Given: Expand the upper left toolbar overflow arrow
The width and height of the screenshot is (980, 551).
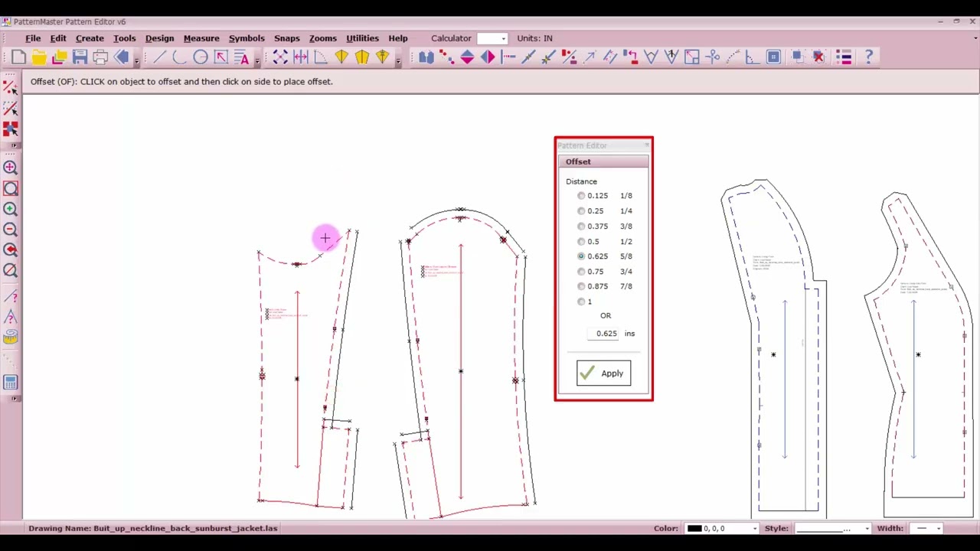Looking at the screenshot, I should tap(13, 145).
